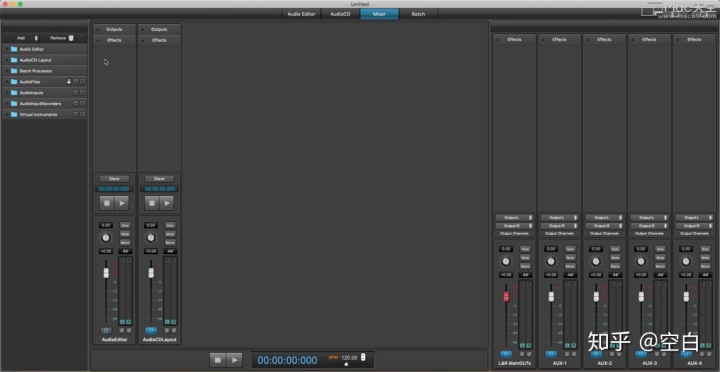Select the Batch Processor tree row
Image resolution: width=720 pixels, height=372 pixels.
click(x=44, y=71)
